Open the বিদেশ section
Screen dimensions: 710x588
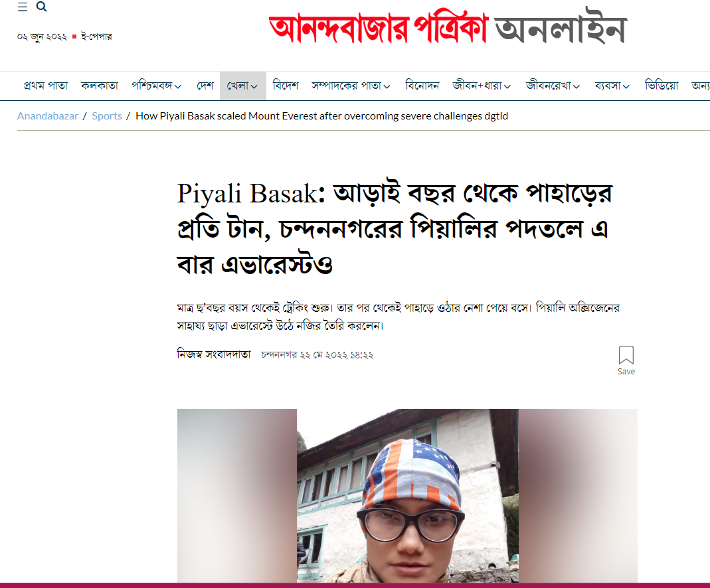(x=286, y=86)
